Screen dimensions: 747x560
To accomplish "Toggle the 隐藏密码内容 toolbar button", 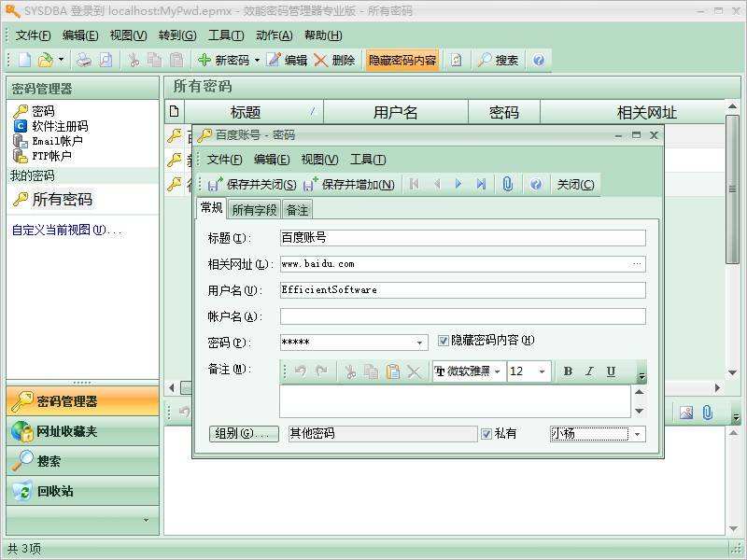I will click(x=402, y=61).
